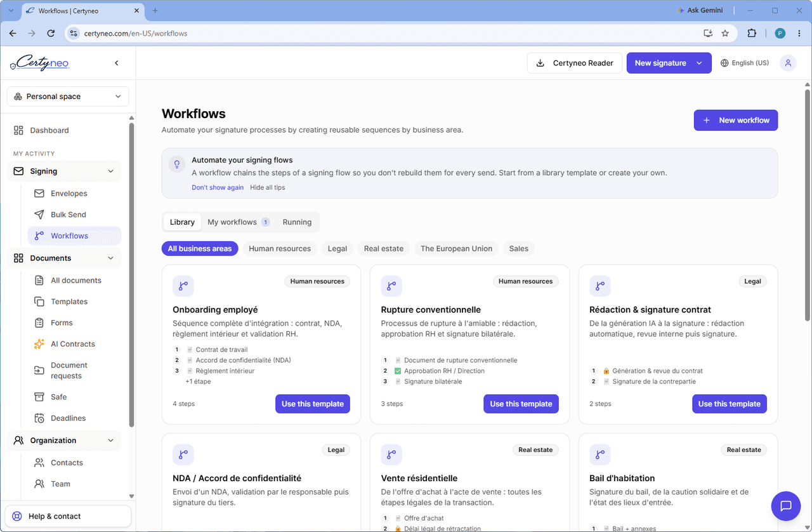The image size is (812, 532).
Task: Open the user profile avatar menu
Action: pos(788,63)
